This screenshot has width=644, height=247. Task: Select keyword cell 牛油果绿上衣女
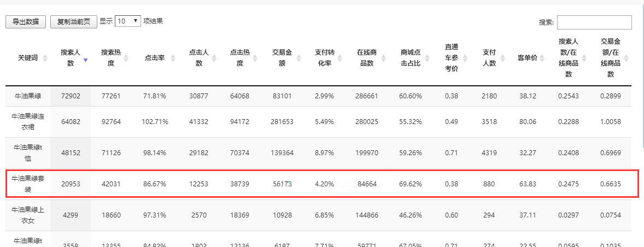point(28,215)
